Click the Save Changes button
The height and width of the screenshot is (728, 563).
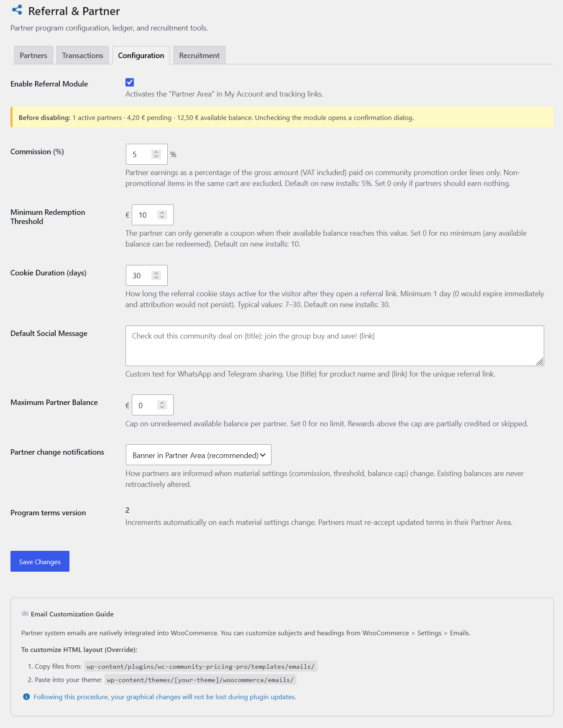[40, 561]
